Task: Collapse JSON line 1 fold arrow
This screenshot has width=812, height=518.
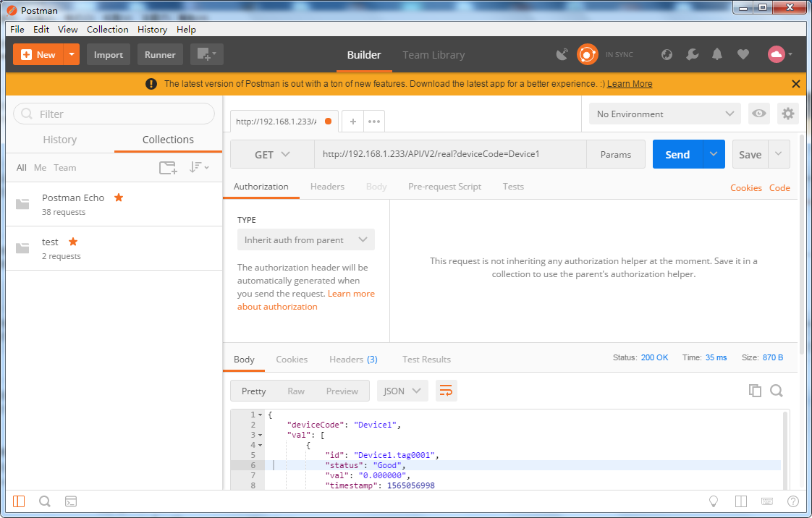Action: (x=260, y=415)
